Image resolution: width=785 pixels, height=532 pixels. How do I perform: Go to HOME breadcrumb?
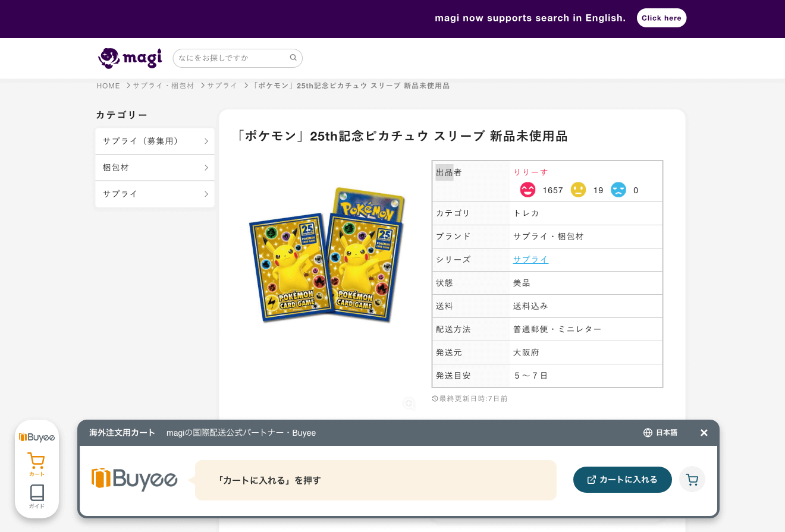[x=108, y=86]
